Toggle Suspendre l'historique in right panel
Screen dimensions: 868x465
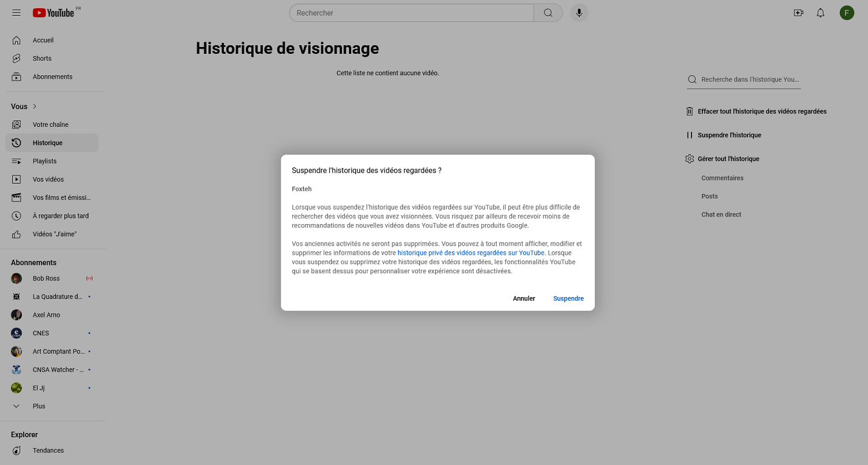[x=729, y=135]
